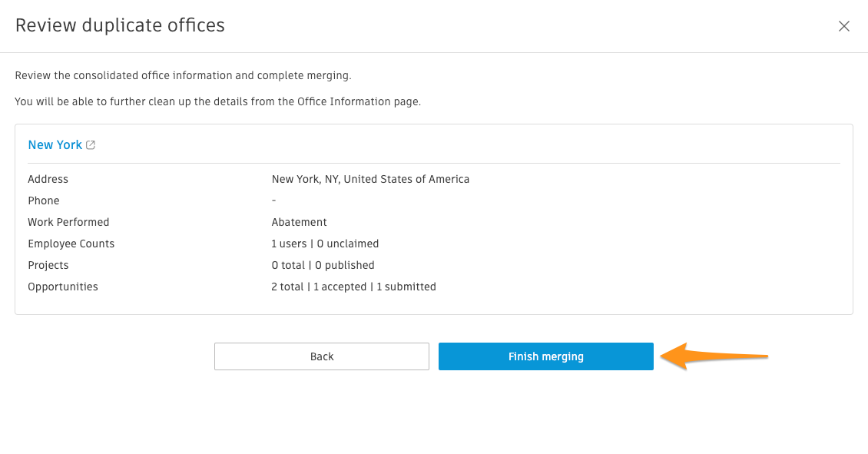This screenshot has width=868, height=454.
Task: Confirm with the Finish merging button
Action: pos(546,356)
